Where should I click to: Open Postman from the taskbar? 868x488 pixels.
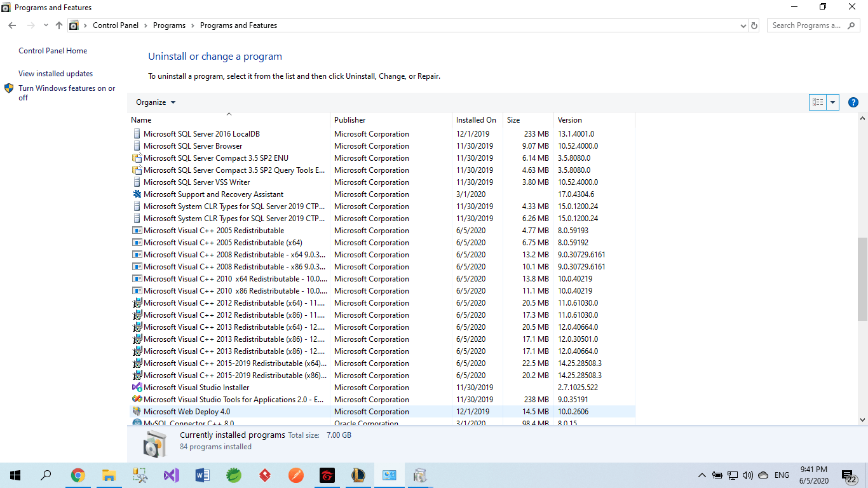[296, 475]
